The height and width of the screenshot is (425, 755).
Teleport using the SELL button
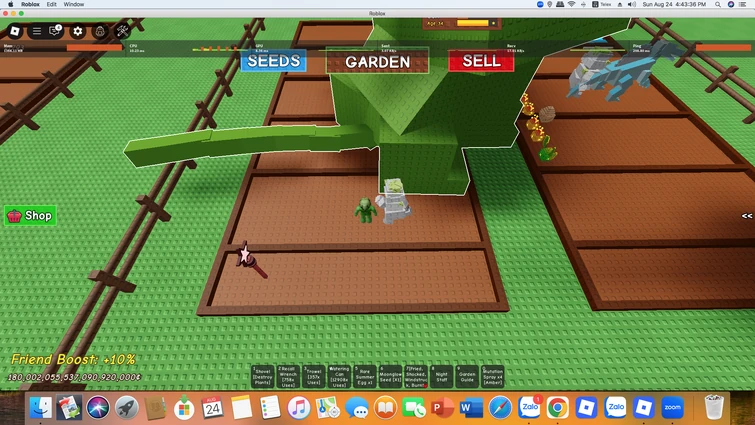tap(481, 61)
